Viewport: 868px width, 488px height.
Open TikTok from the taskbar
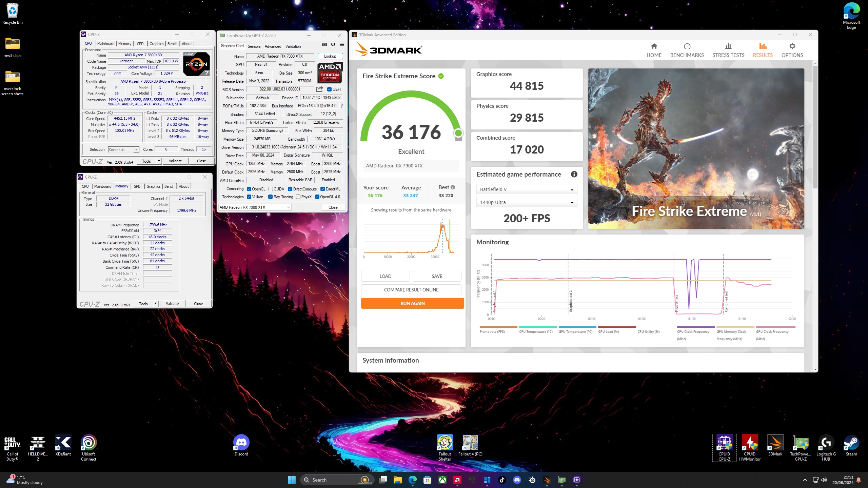tap(502, 480)
